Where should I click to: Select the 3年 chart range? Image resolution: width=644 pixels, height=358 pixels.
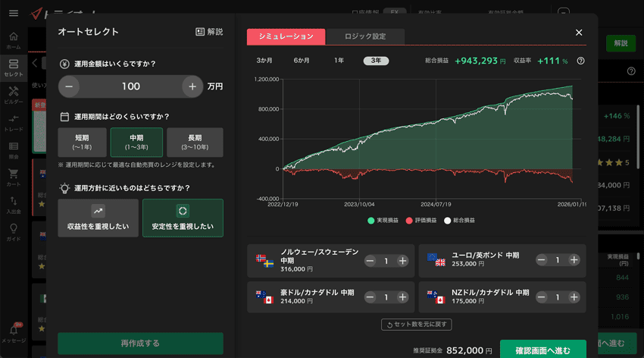(376, 61)
